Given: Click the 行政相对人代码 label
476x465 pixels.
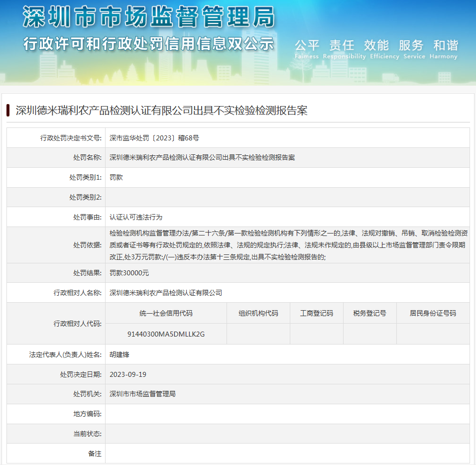Looking at the screenshot, I should click(78, 324).
